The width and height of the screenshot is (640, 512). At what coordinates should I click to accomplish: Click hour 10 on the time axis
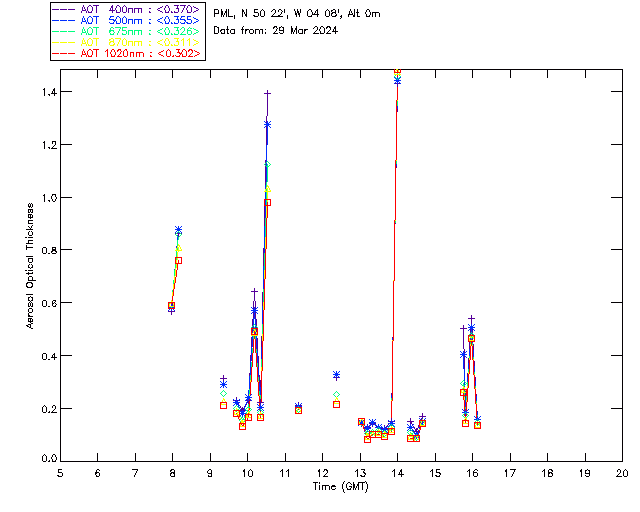[x=247, y=473]
